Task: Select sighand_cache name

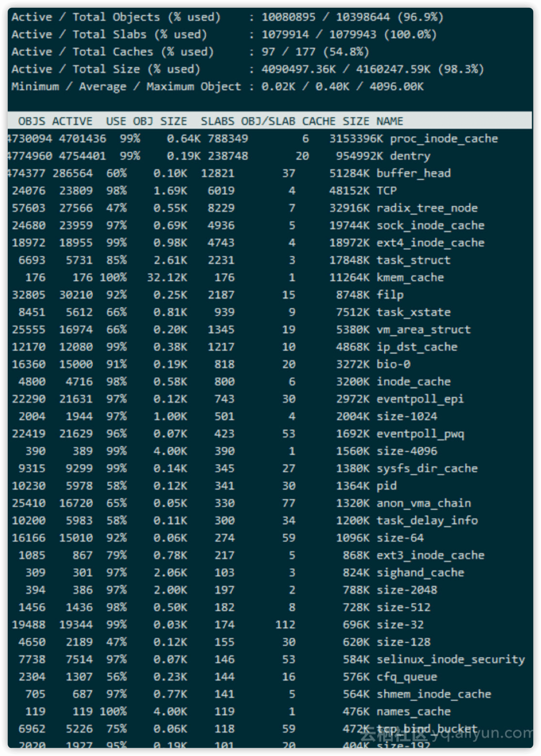Action: 420,573
